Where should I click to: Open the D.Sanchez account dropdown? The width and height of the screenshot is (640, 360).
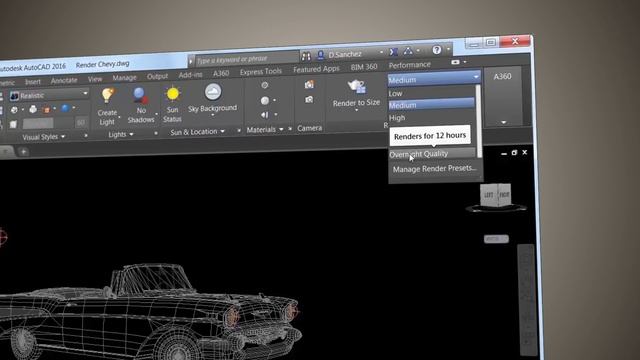pos(381,52)
